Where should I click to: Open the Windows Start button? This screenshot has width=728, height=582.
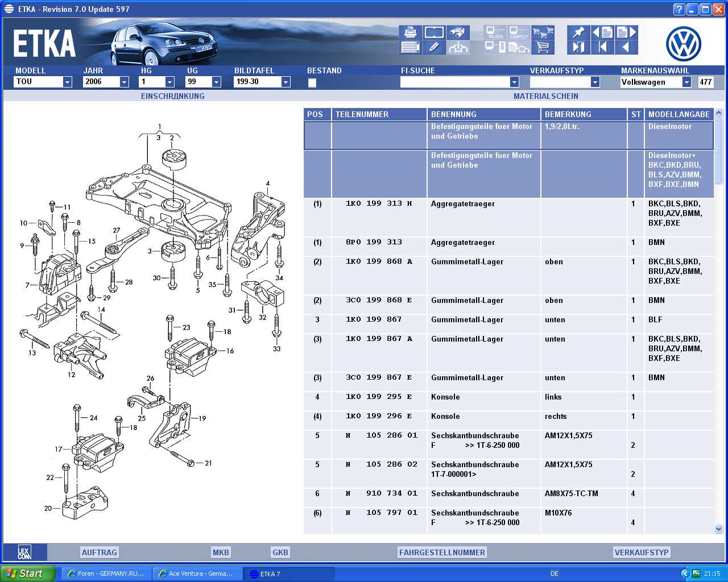(x=28, y=573)
